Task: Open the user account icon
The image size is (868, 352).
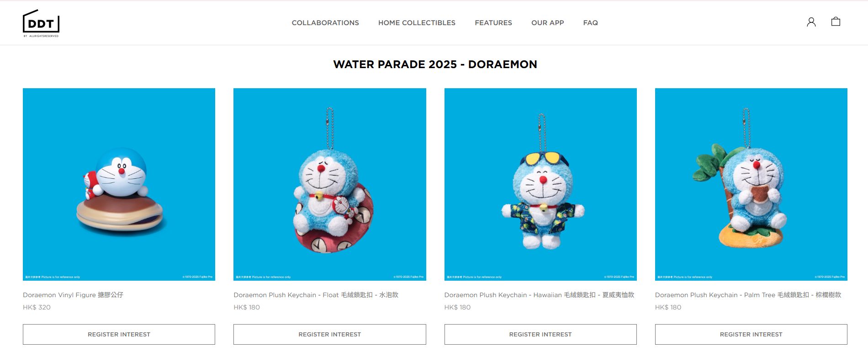Action: click(811, 22)
